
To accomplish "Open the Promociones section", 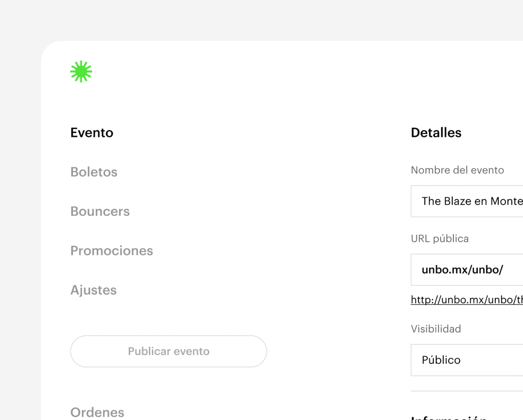I will click(111, 251).
